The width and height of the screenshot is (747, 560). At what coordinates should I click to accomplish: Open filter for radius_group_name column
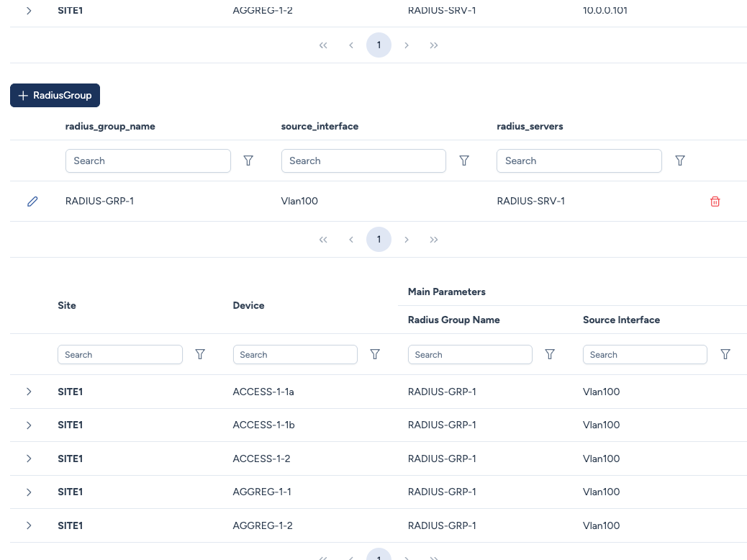248,161
